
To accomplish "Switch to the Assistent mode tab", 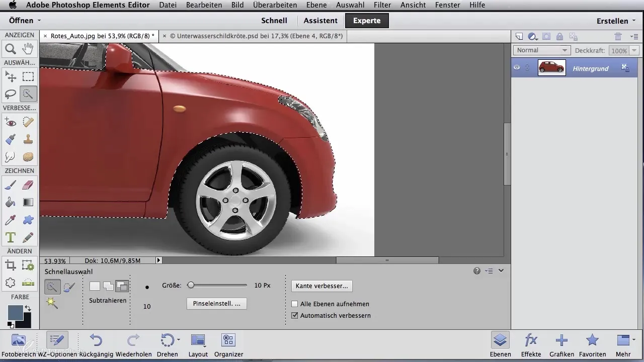I will point(320,21).
